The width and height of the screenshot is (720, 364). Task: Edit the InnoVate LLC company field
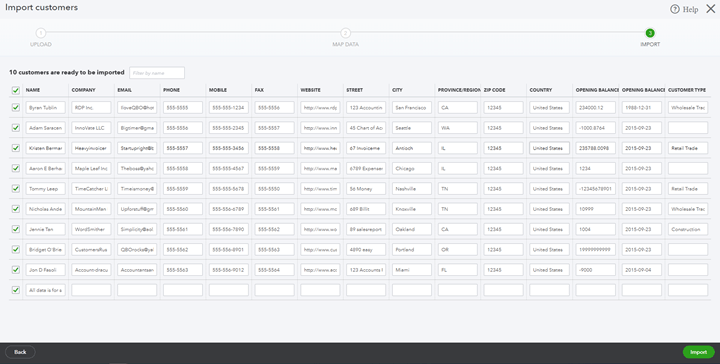(91, 128)
